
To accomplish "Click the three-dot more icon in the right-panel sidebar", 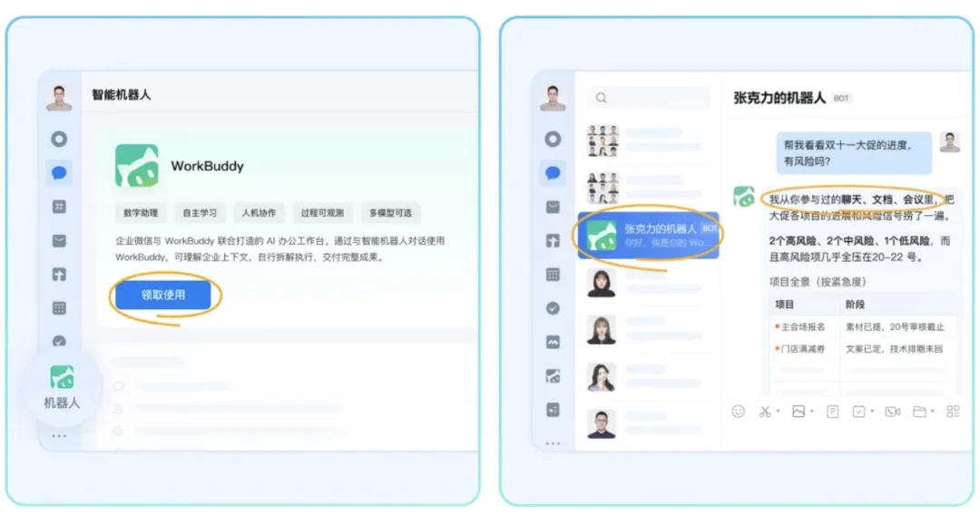I will [x=554, y=443].
